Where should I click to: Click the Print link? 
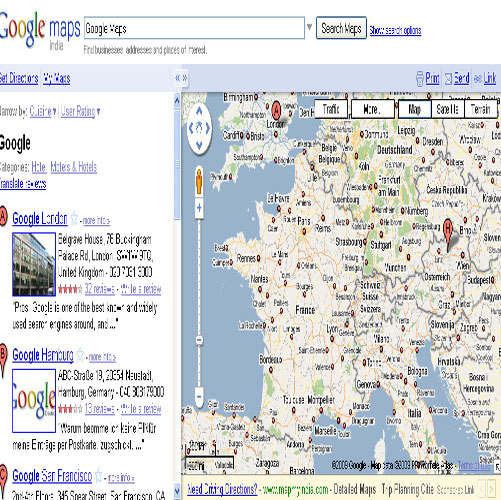coord(432,79)
